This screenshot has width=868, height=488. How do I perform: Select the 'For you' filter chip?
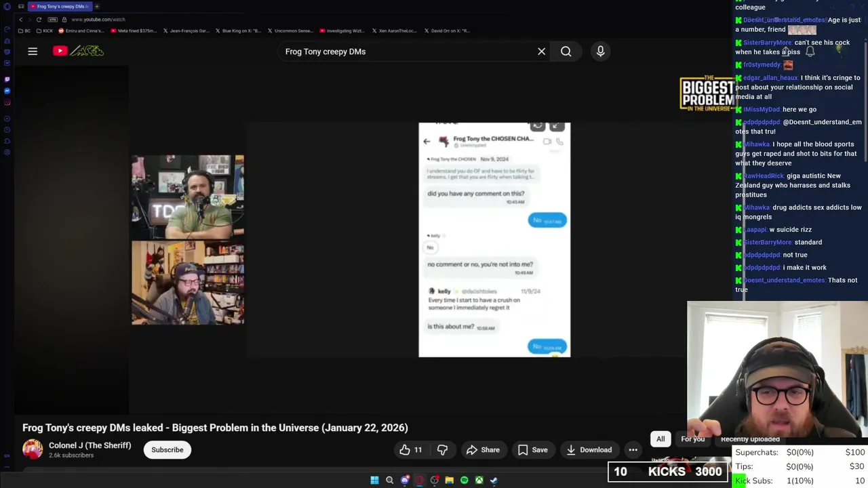click(x=692, y=439)
